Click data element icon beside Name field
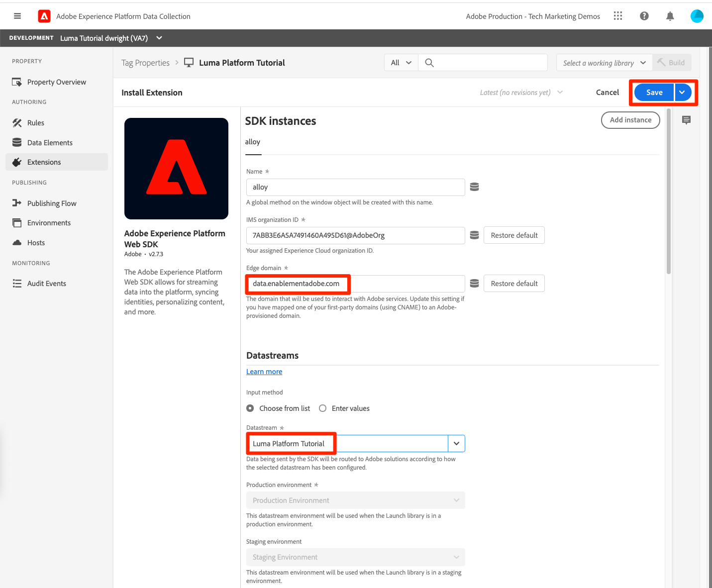Screen dimensions: 712x588 click(475, 187)
